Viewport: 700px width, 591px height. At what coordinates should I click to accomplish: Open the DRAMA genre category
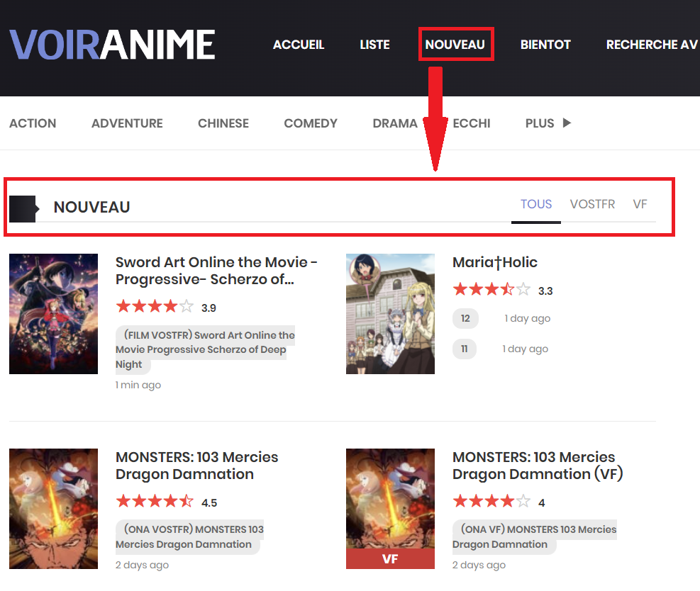point(395,123)
